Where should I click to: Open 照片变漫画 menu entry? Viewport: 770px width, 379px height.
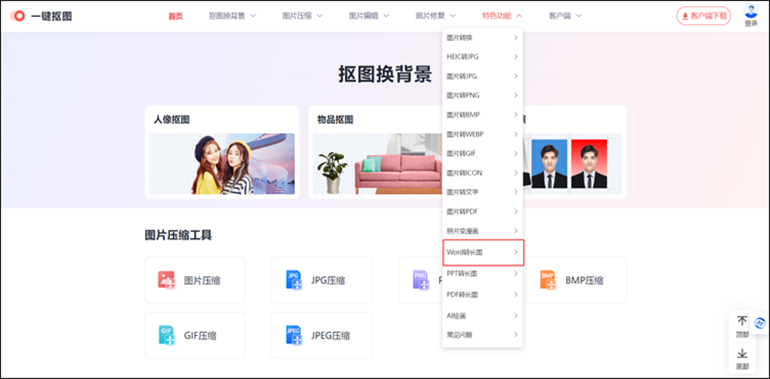click(482, 231)
